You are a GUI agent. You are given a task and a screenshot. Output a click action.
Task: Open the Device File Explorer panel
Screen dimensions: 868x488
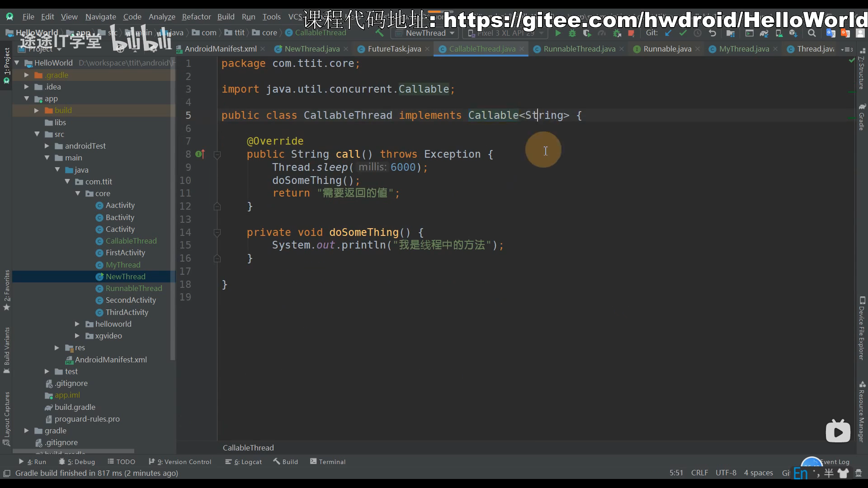[862, 328]
